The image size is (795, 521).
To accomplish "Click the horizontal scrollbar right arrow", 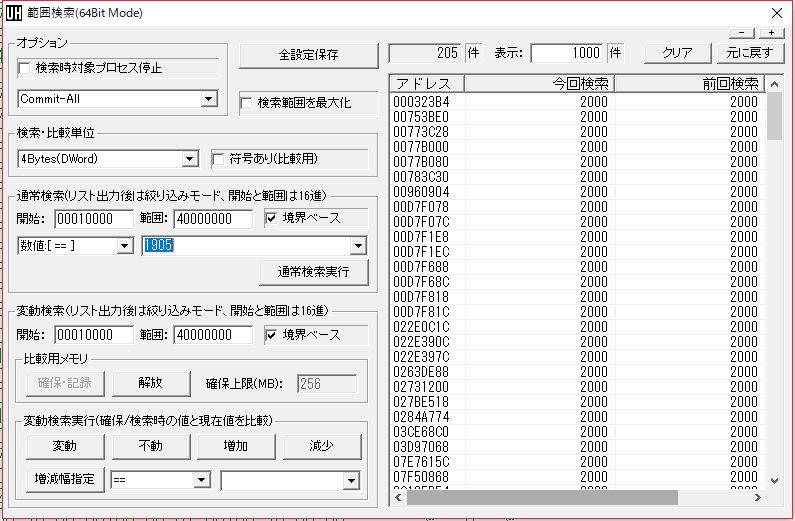I will tap(758, 498).
